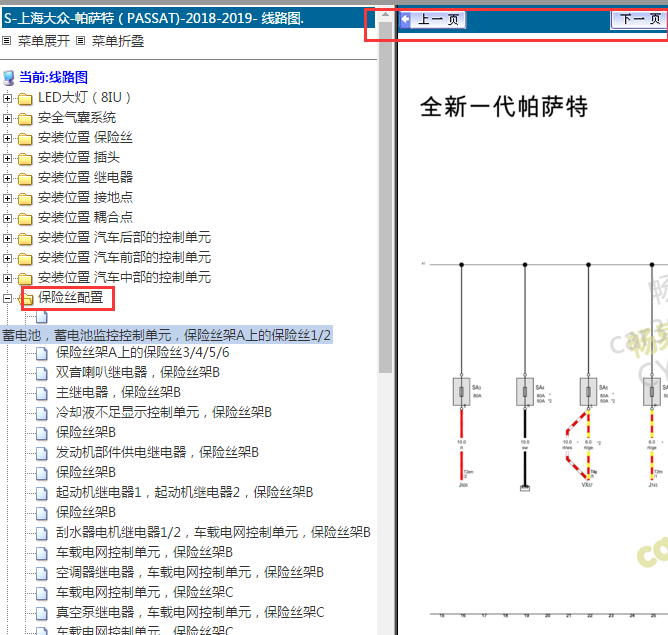The width and height of the screenshot is (668, 635).
Task: Open 安装位置 保险丝 tree item
Action: tap(85, 138)
